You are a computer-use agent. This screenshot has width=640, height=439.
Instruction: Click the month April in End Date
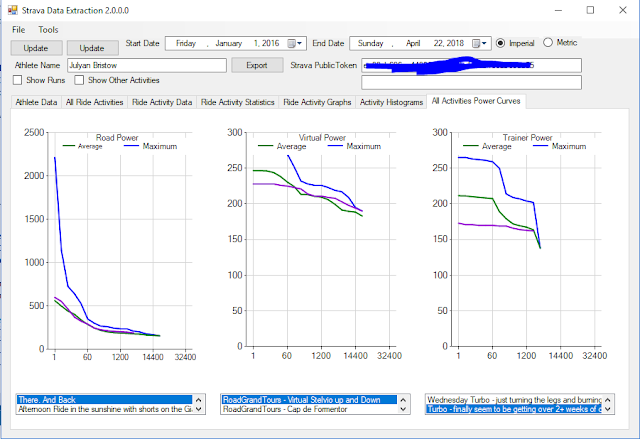pyautogui.click(x=413, y=43)
